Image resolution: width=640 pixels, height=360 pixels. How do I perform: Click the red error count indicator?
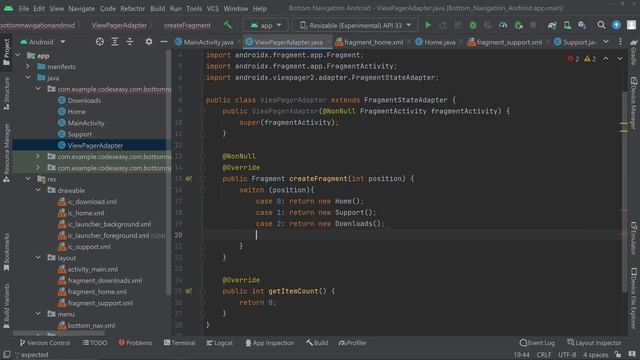[x=573, y=59]
